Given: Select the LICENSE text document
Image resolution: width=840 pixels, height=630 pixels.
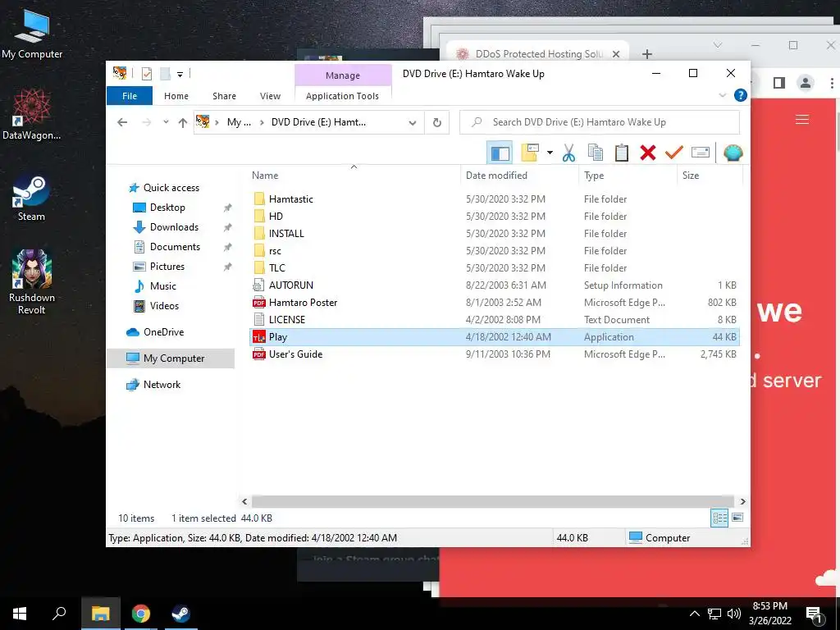Looking at the screenshot, I should [x=495, y=319].
